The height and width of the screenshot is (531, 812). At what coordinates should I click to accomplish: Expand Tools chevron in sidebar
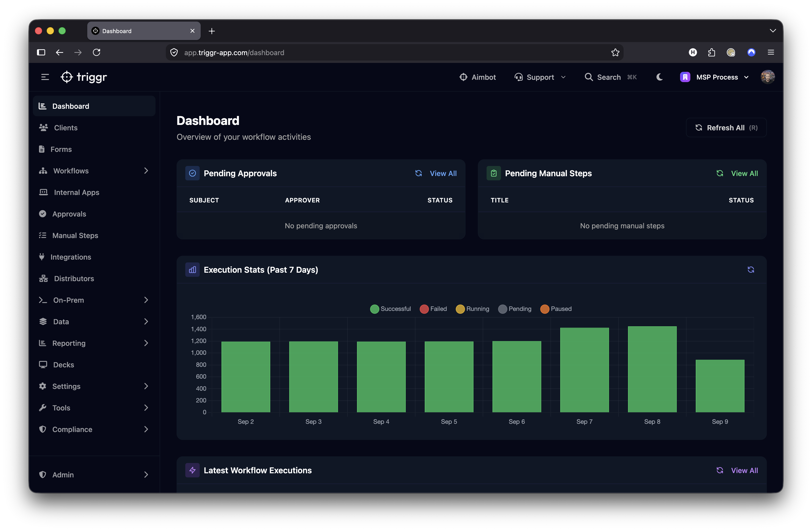coord(146,408)
